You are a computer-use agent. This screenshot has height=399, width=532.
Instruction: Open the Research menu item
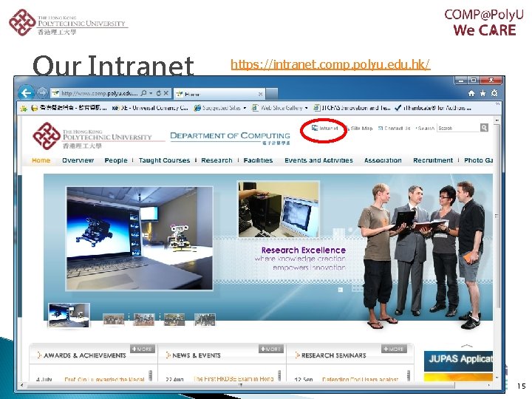[216, 160]
